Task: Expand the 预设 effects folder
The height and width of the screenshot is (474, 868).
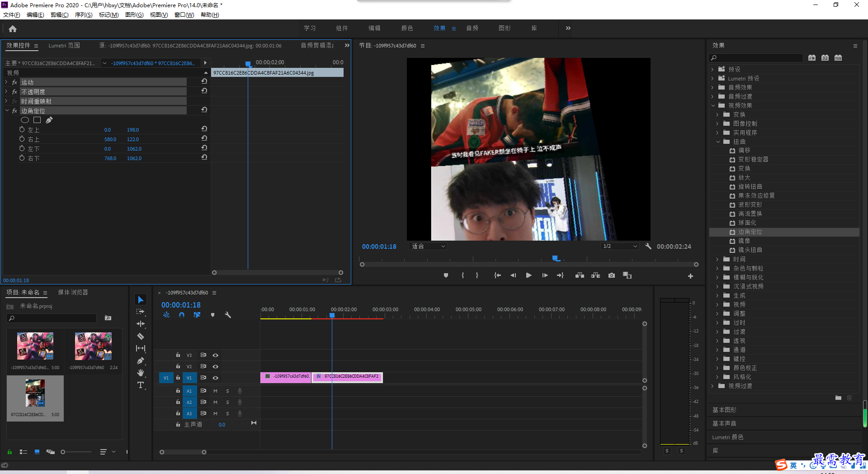Action: click(x=712, y=69)
